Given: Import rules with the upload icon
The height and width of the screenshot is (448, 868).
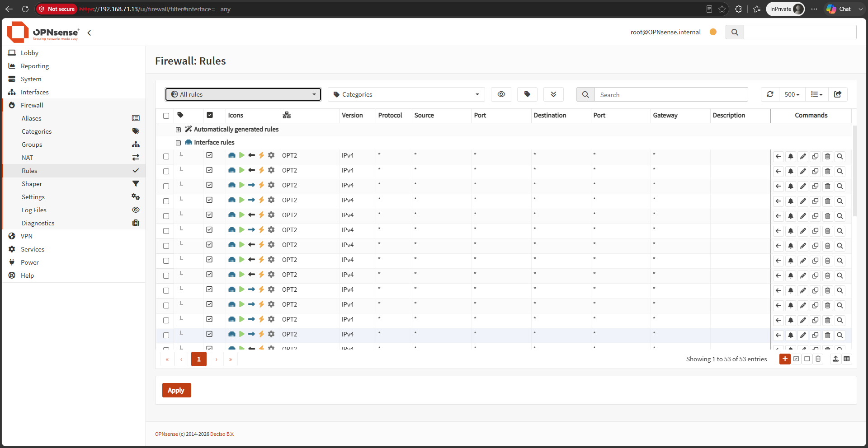Looking at the screenshot, I should (x=835, y=359).
